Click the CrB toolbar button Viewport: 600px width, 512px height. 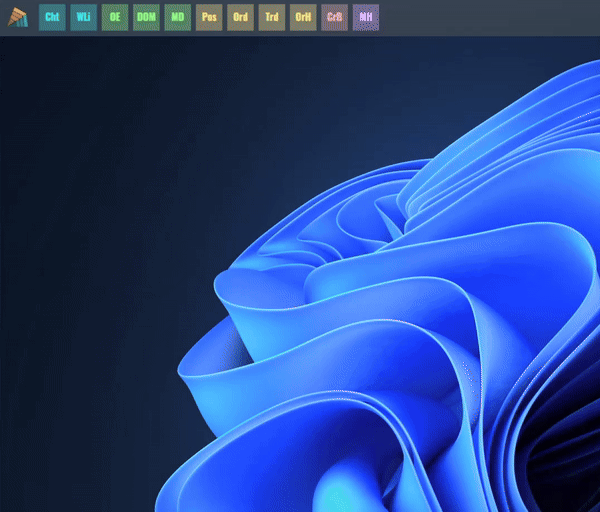[334, 17]
